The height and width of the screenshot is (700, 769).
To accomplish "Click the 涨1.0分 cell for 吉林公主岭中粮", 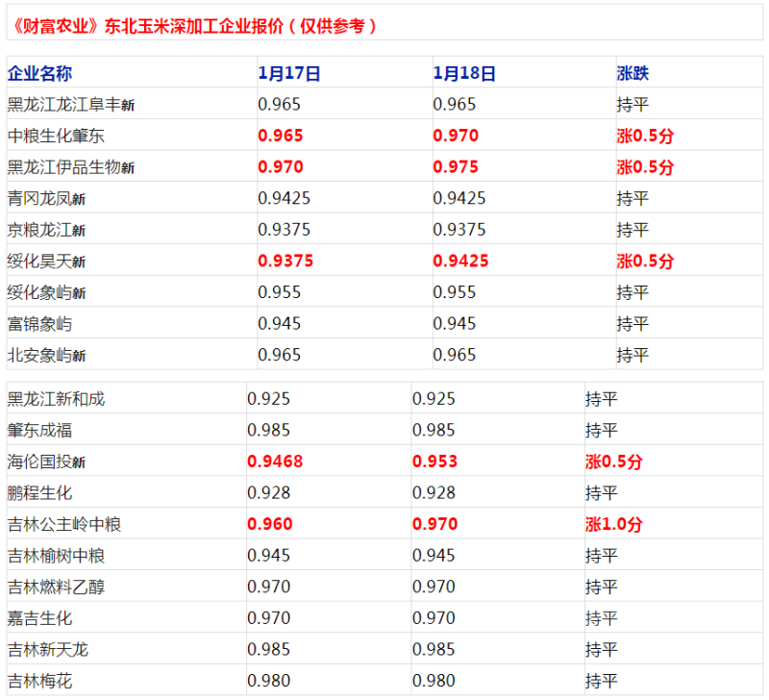I will [x=613, y=525].
